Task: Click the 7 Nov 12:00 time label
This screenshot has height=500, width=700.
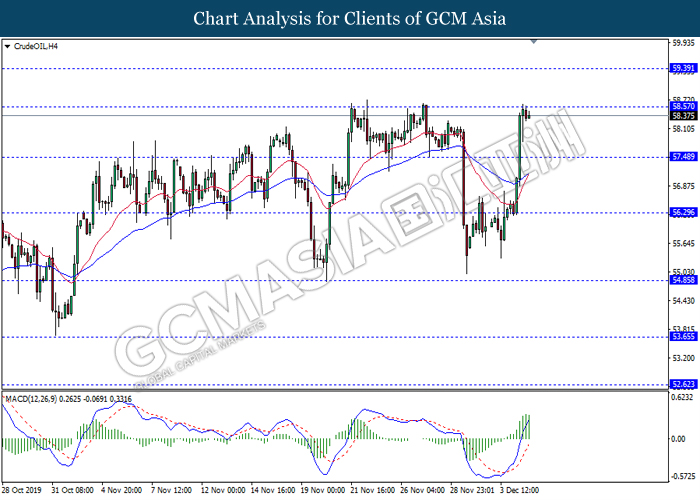Action: (x=171, y=490)
